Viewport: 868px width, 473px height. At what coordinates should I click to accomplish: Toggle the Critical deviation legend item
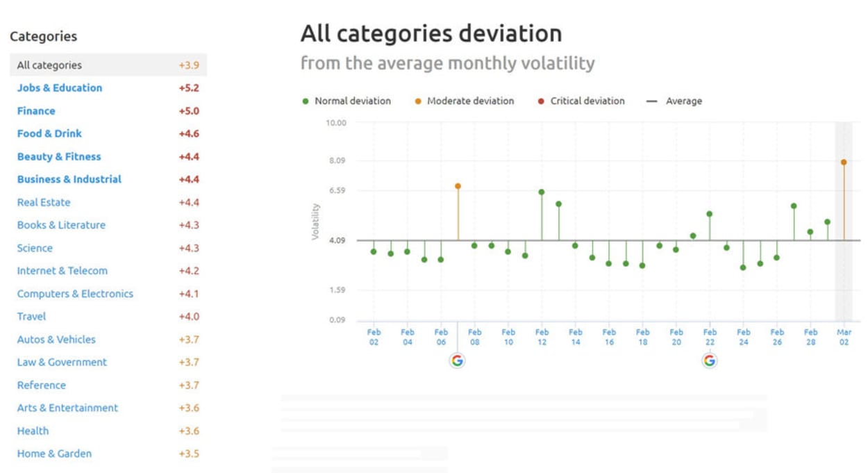pos(581,101)
